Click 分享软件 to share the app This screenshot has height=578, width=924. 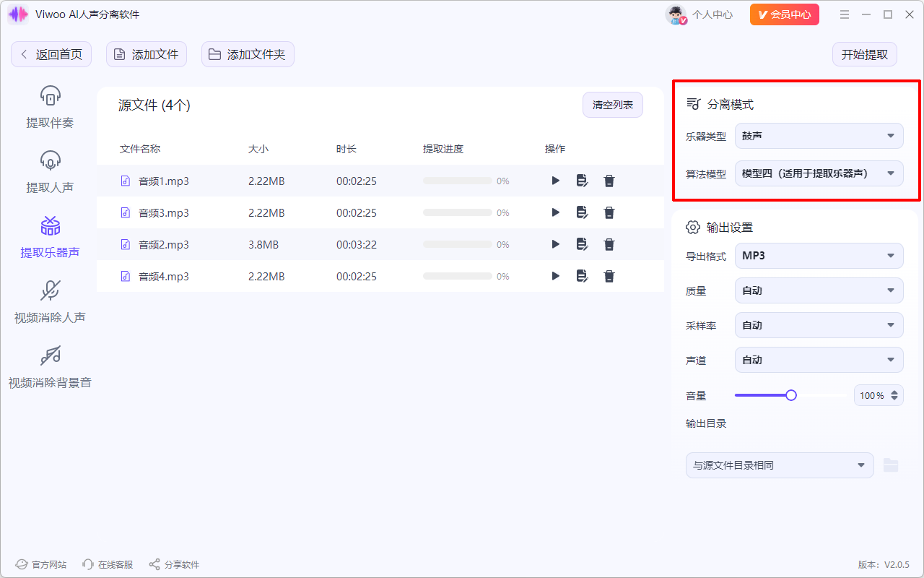point(174,564)
